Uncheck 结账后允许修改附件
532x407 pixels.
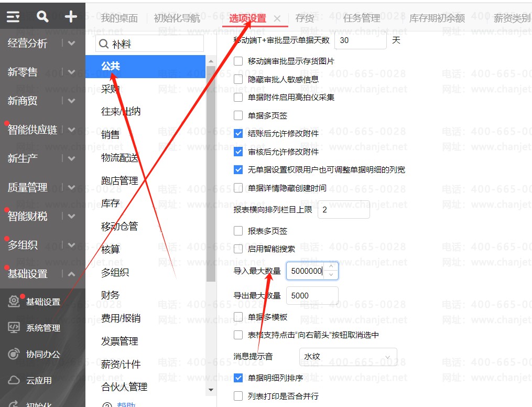pyautogui.click(x=238, y=133)
